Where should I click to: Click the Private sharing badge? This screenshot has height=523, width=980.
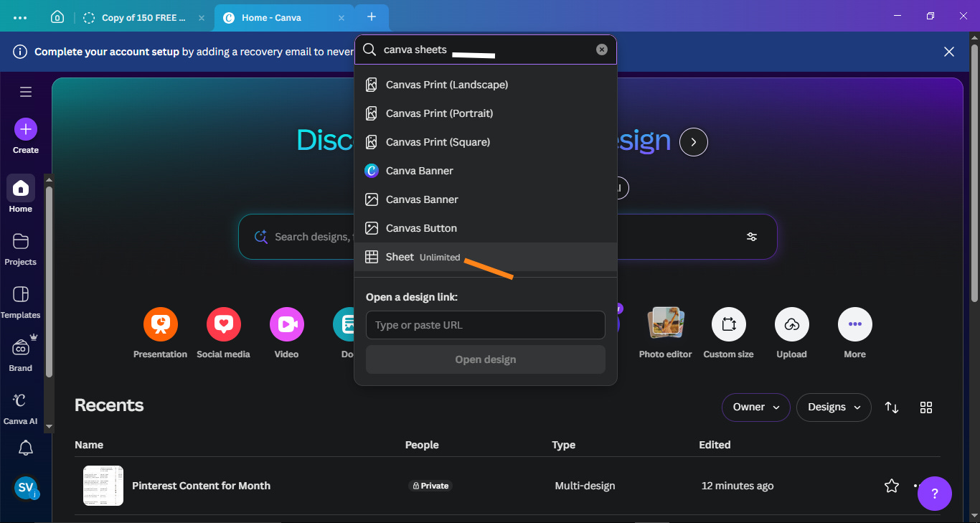[430, 486]
